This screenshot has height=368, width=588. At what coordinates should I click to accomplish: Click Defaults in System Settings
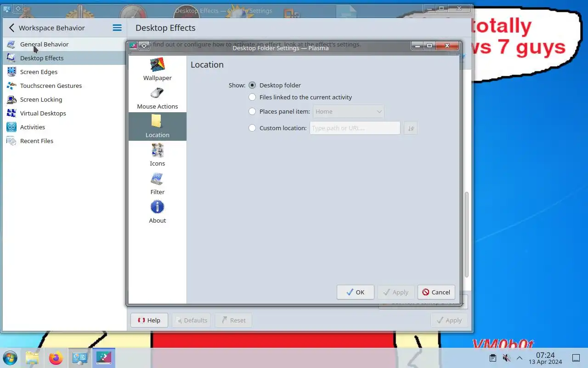(x=191, y=320)
